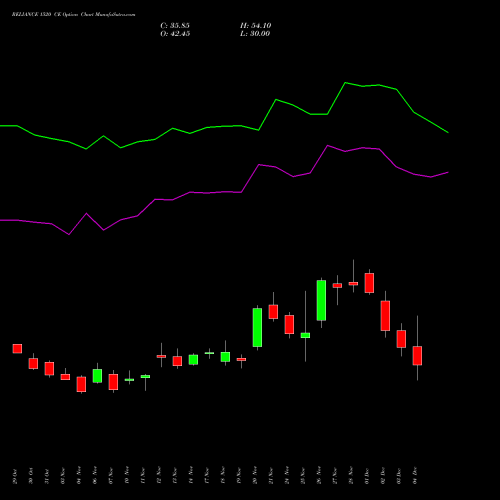Click the 12 Nov date label

(159, 475)
